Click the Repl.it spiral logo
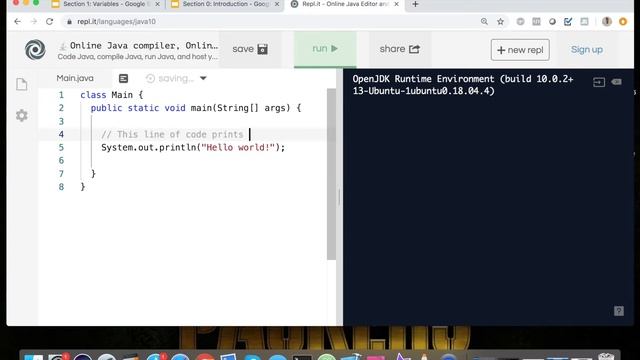 35,50
